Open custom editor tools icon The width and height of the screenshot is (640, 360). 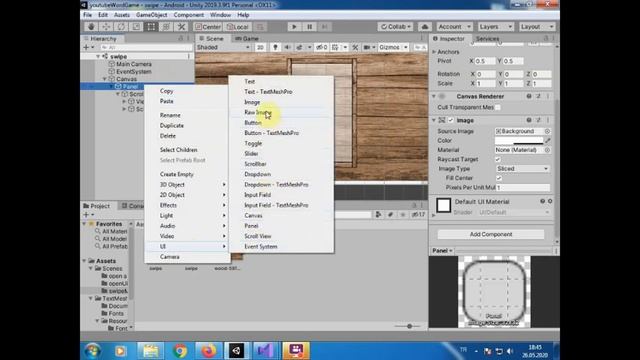(182, 27)
